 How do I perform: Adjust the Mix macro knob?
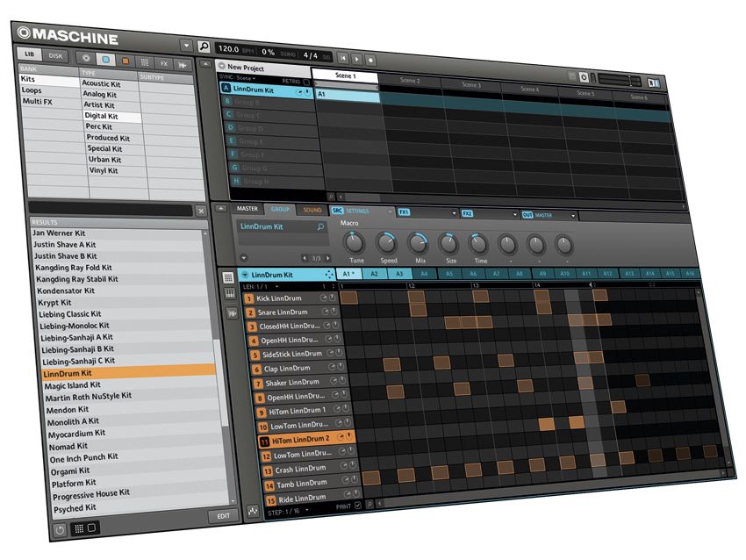[418, 242]
